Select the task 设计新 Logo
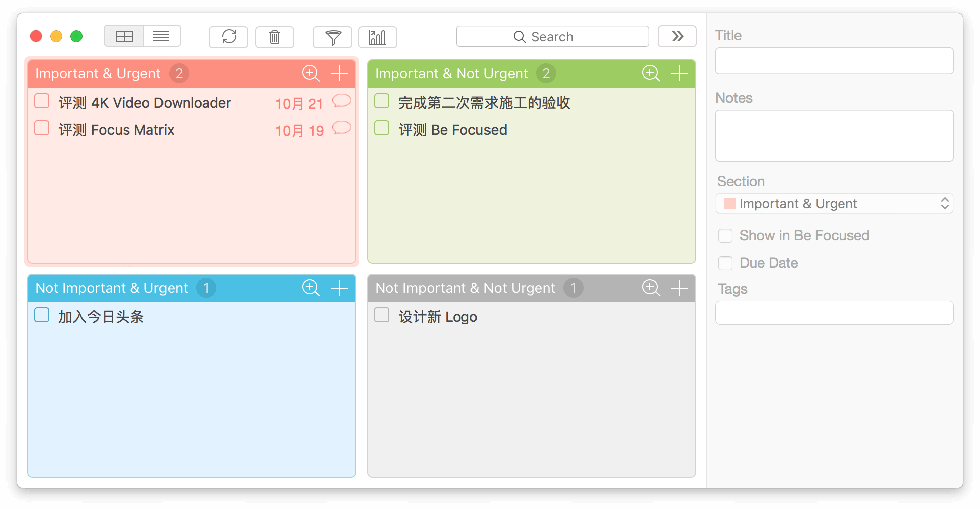This screenshot has width=980, height=509. click(x=438, y=317)
